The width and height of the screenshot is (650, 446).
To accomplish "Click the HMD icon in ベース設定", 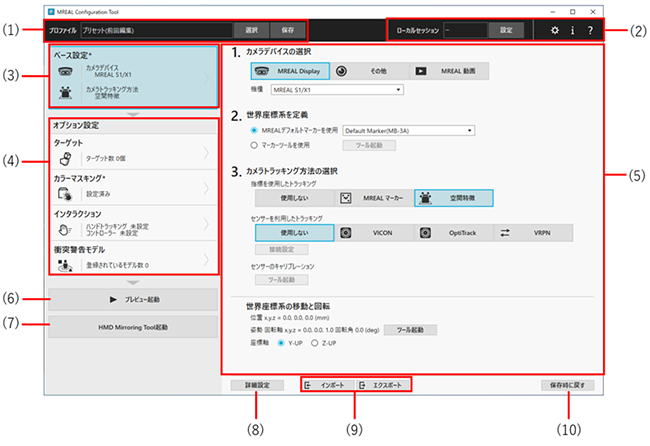I will [x=65, y=72].
